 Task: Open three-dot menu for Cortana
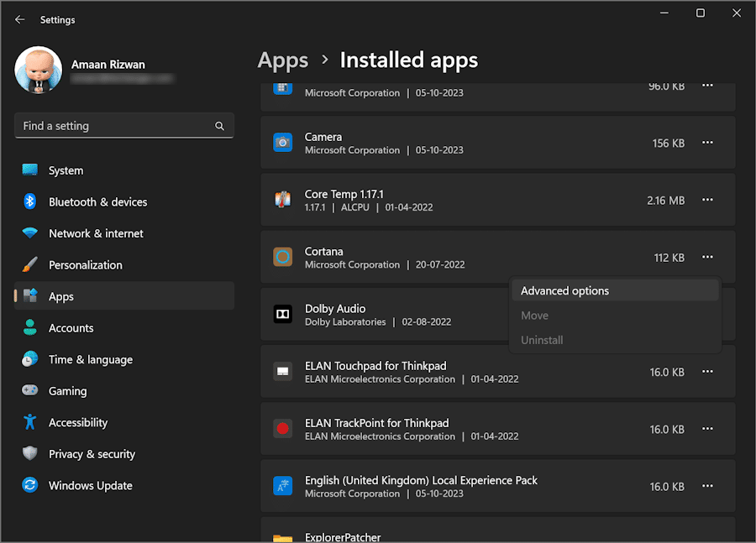pyautogui.click(x=707, y=257)
